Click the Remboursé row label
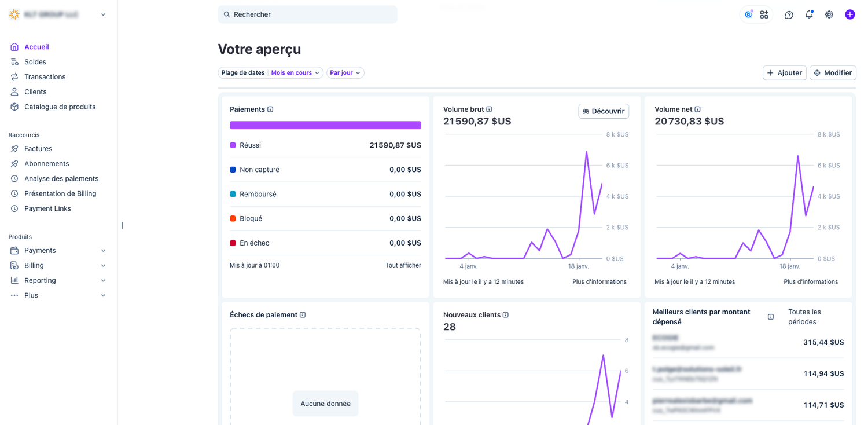The image size is (868, 425). (x=258, y=194)
